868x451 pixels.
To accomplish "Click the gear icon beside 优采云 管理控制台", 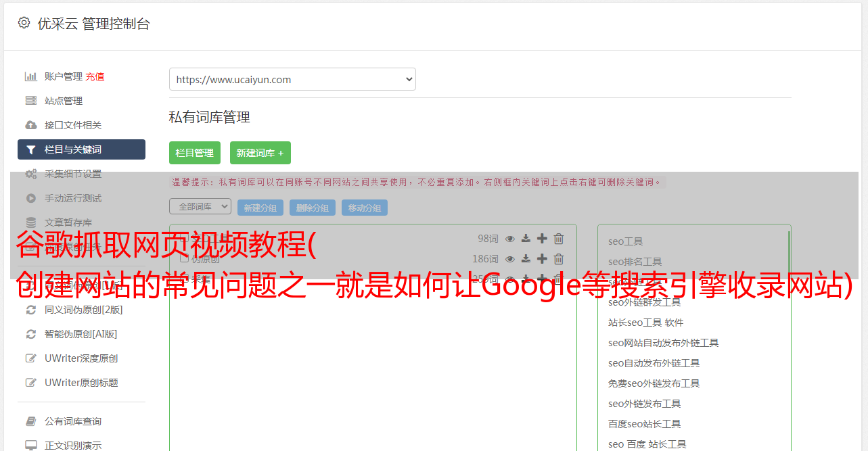I will pyautogui.click(x=24, y=23).
